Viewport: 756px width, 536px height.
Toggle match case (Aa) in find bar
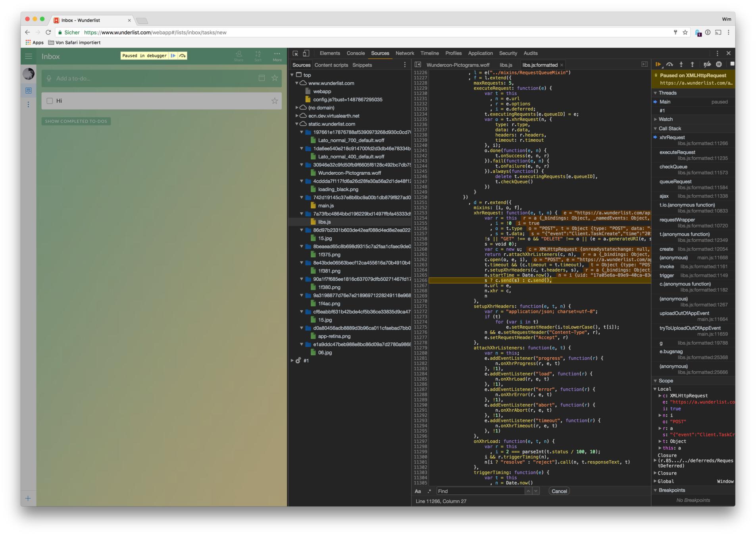pyautogui.click(x=418, y=491)
